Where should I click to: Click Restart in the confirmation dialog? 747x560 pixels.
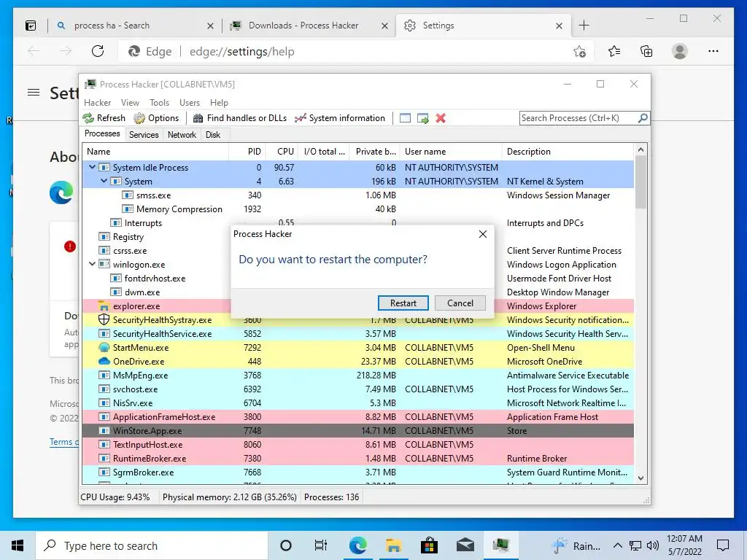(x=403, y=303)
